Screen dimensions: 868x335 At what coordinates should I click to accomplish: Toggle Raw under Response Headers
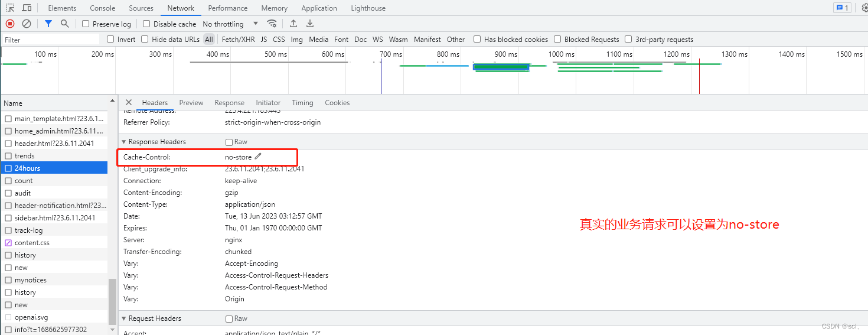click(229, 142)
